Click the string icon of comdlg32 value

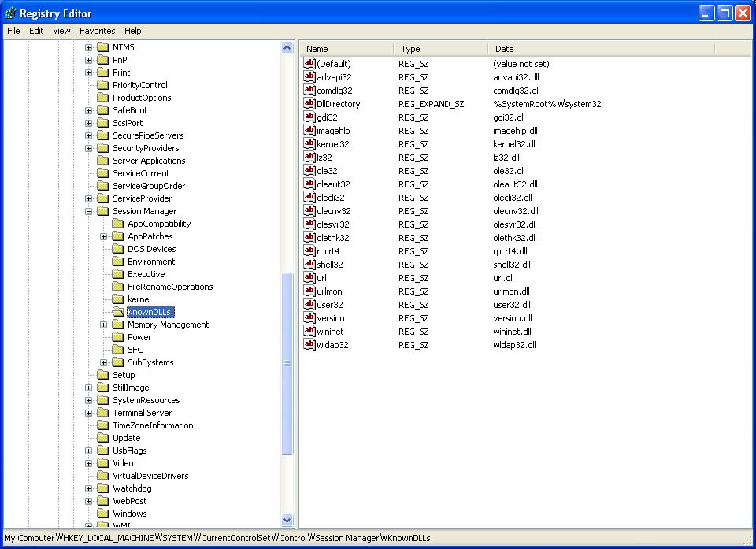click(x=309, y=90)
